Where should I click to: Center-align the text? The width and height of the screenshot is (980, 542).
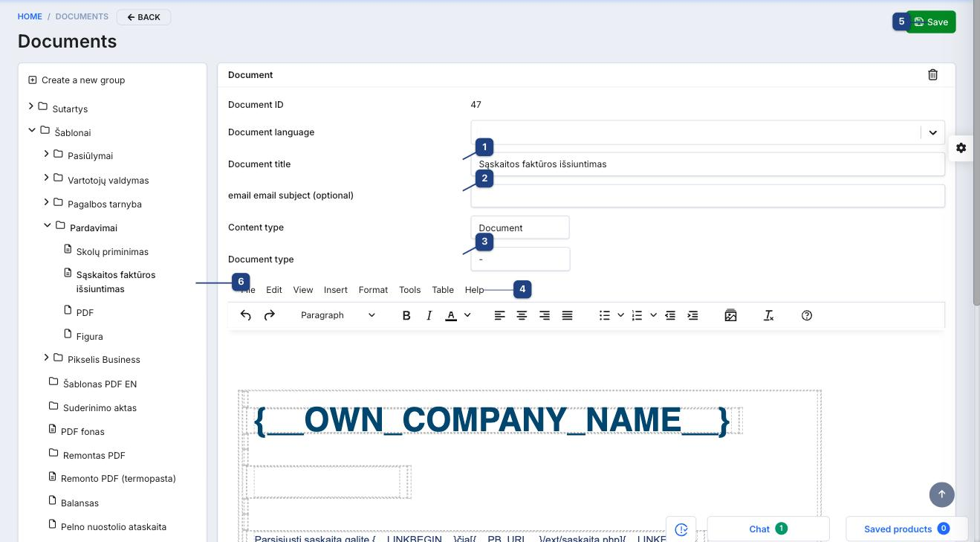(522, 315)
